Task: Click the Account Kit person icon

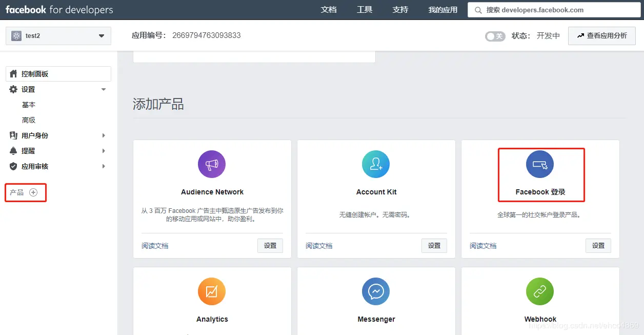Action: coord(376,164)
